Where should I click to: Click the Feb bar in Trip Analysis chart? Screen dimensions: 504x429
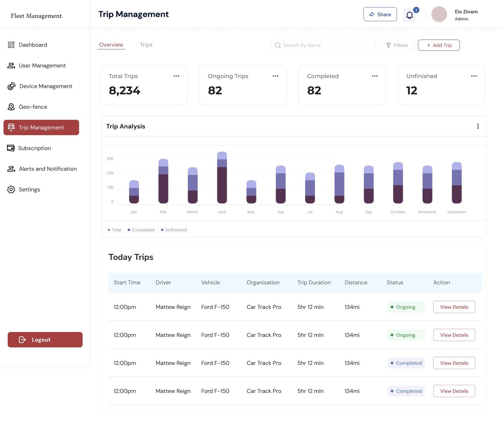pyautogui.click(x=163, y=181)
